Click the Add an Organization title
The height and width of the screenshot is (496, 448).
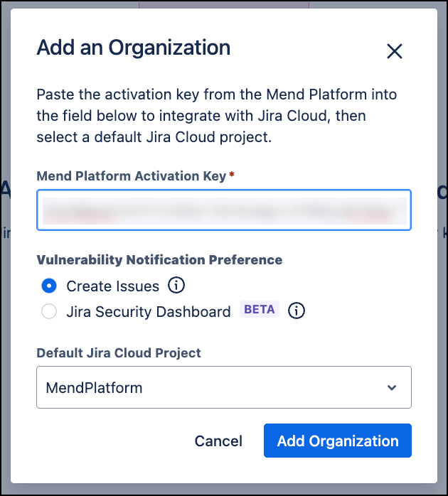click(133, 48)
